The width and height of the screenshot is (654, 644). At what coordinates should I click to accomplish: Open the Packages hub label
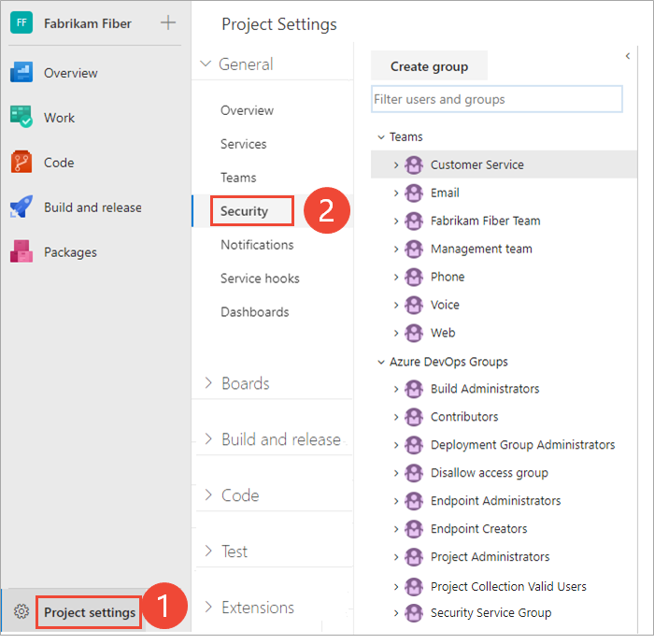click(70, 251)
